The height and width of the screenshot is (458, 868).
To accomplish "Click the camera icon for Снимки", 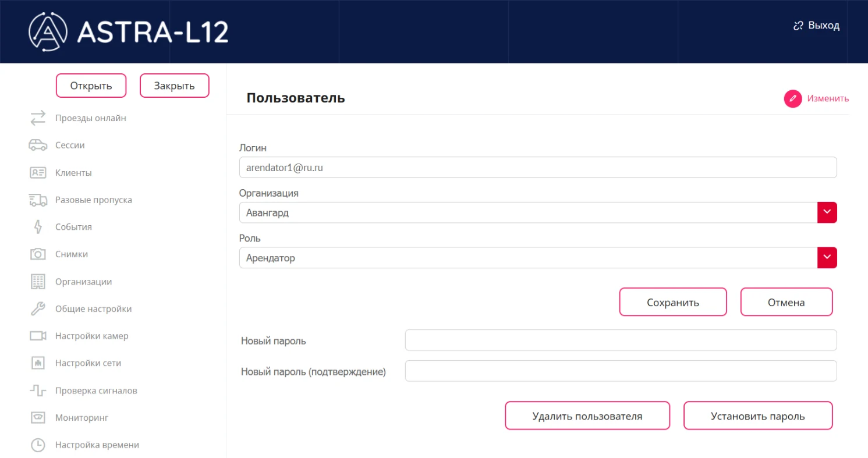I will pos(38,254).
